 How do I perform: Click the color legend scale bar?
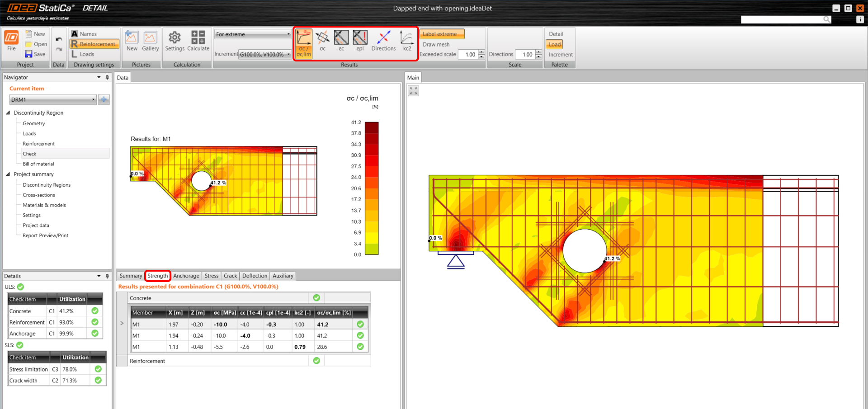[372, 188]
